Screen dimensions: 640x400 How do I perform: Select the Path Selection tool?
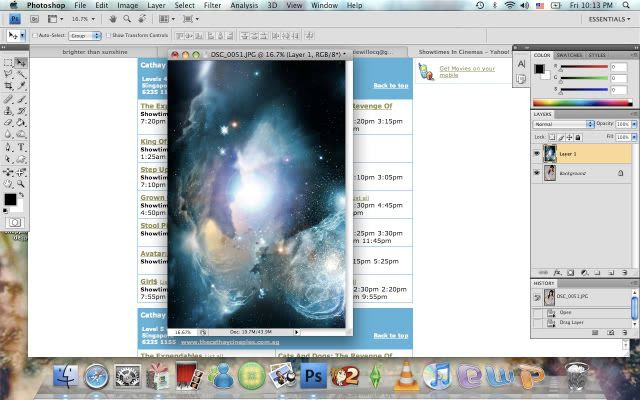(x=8, y=159)
